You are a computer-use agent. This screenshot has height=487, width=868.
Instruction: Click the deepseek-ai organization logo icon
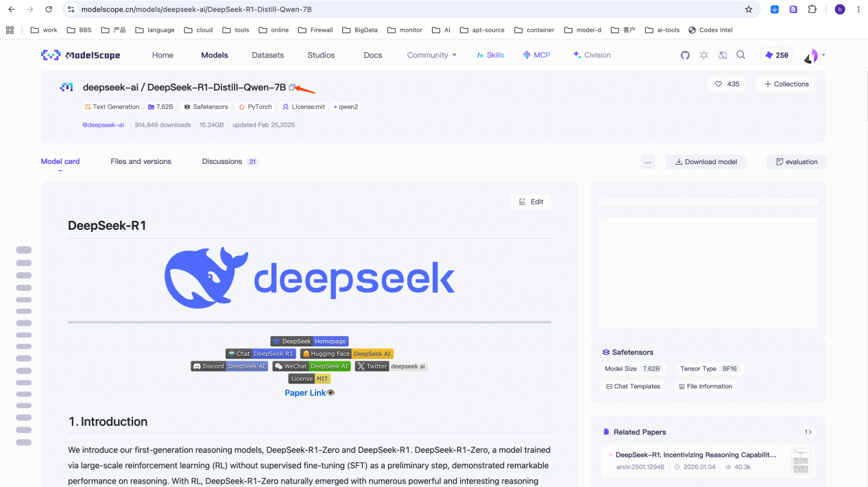(x=67, y=87)
